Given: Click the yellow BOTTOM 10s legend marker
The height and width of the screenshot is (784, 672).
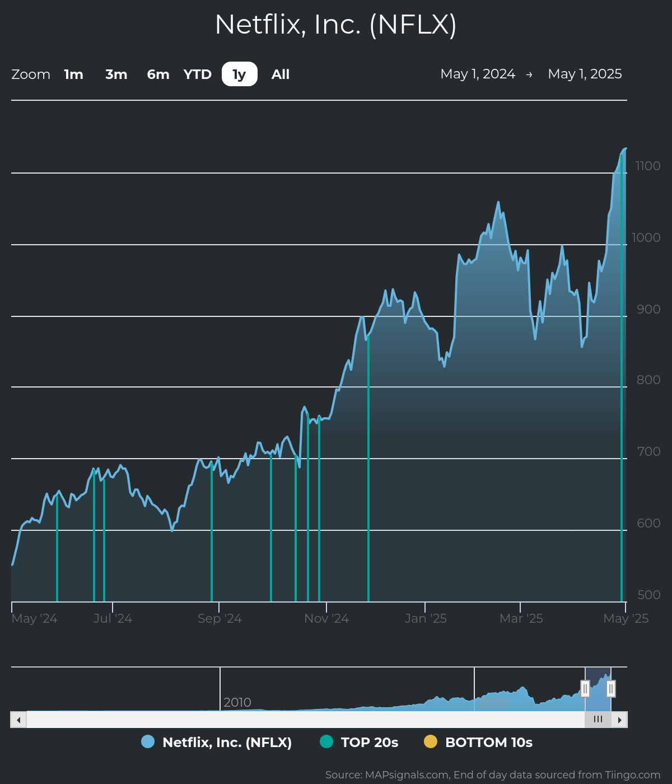Looking at the screenshot, I should 430,741.
